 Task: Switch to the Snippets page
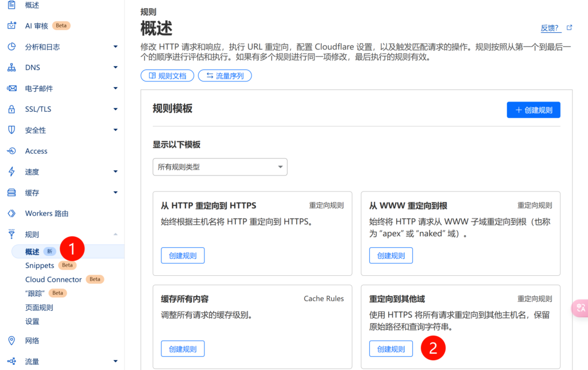40,265
